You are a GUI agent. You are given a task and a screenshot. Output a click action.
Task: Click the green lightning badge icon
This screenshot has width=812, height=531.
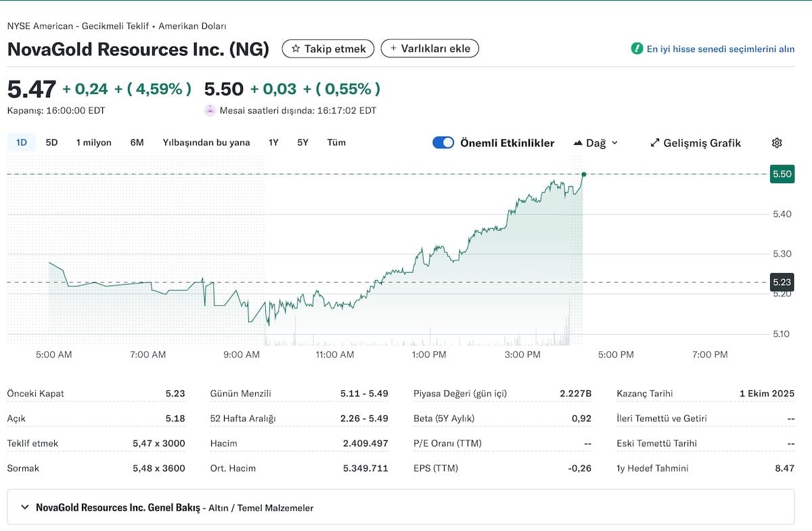point(636,49)
